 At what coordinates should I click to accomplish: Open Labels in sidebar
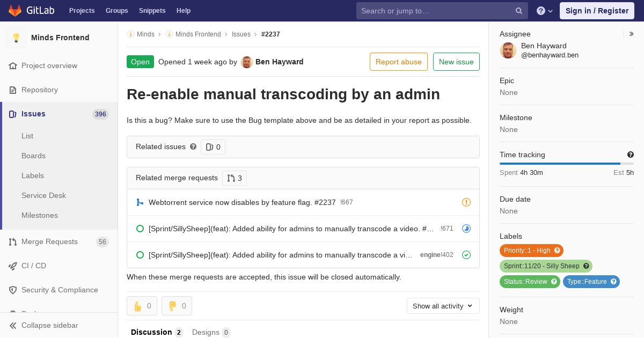tap(33, 176)
